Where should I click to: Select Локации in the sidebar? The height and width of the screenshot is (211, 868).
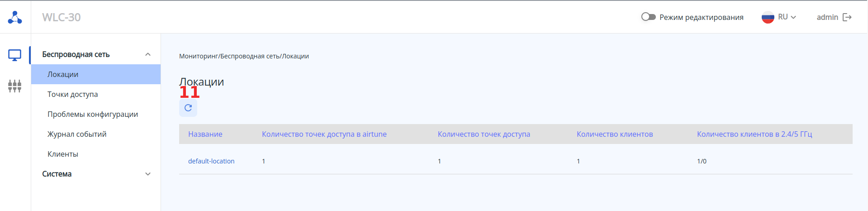tap(63, 74)
